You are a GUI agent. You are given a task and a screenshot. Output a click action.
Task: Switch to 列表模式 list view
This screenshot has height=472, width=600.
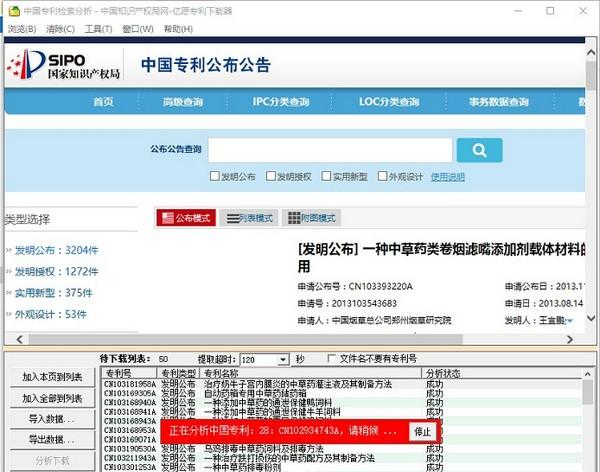click(249, 218)
